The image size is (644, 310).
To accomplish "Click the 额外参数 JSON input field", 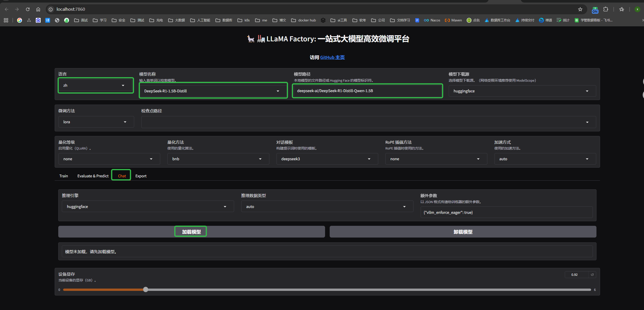I will [x=507, y=212].
